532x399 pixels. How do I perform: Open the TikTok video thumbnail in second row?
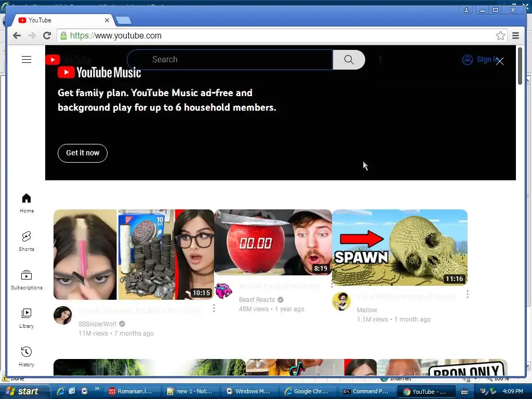tap(311, 367)
